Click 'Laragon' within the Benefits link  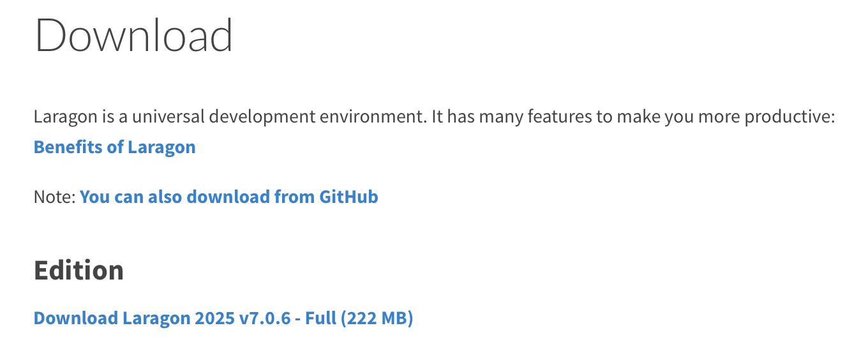(161, 147)
